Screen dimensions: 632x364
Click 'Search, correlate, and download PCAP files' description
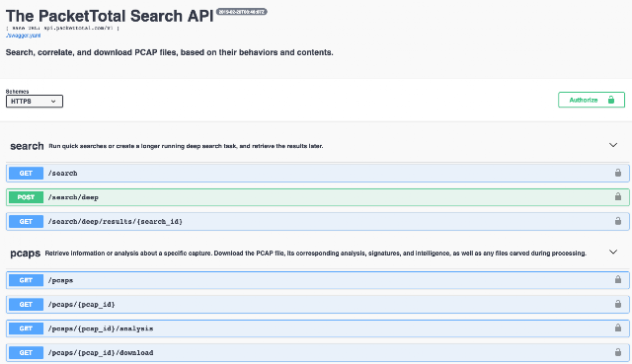[x=169, y=52]
